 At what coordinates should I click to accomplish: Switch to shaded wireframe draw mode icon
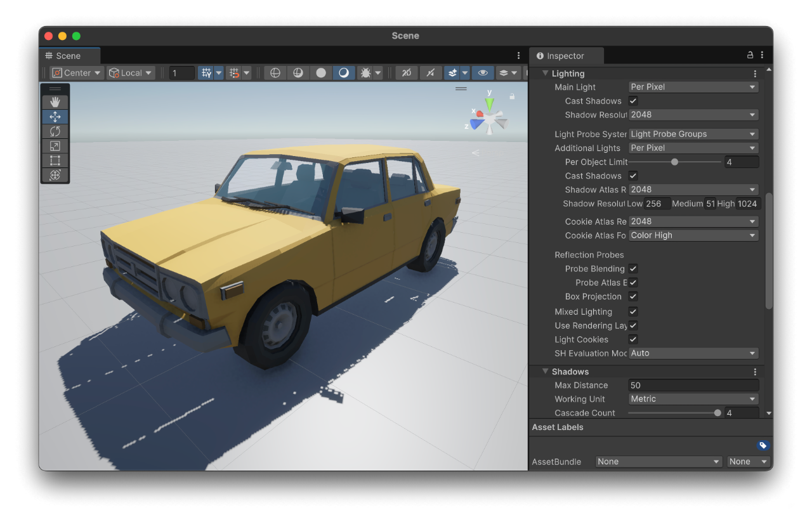(298, 73)
